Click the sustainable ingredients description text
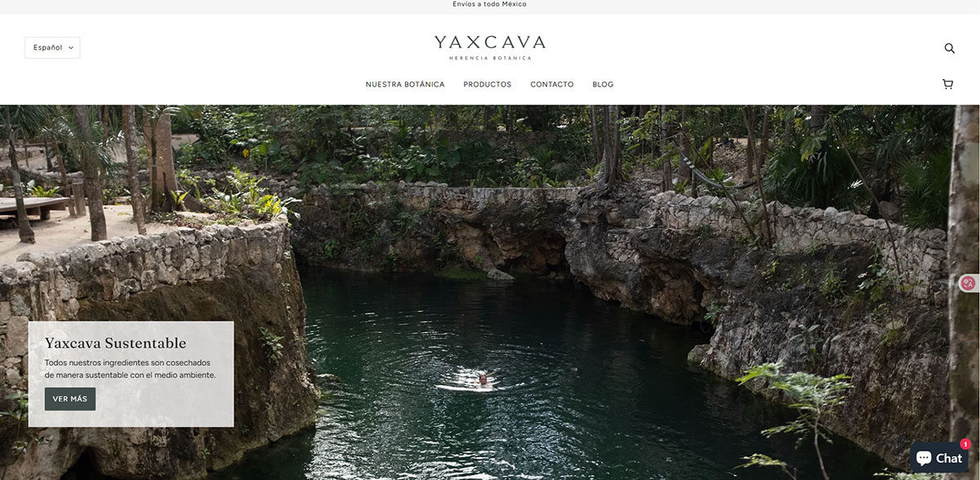Image resolution: width=980 pixels, height=480 pixels. pos(131,368)
